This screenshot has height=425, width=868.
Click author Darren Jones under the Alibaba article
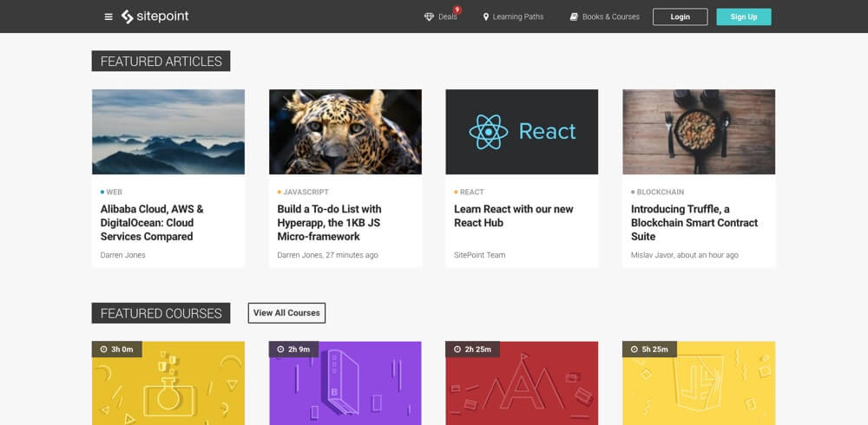(123, 255)
